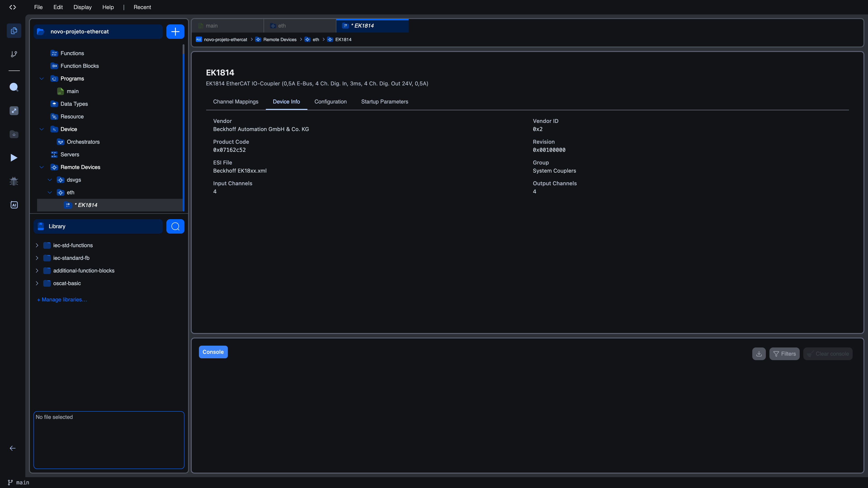Viewport: 868px width, 488px height.
Task: Click the plus button to add project item
Action: [x=175, y=32]
